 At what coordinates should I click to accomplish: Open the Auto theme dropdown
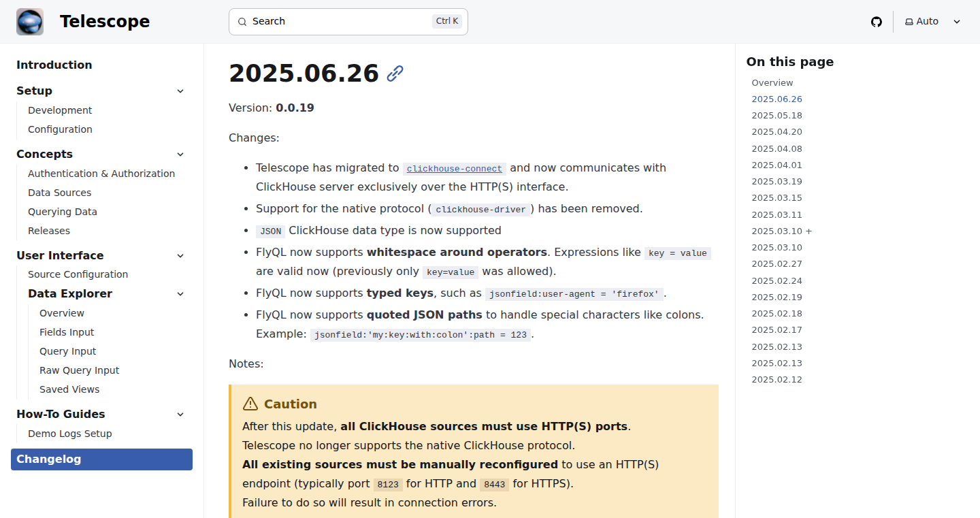(933, 22)
